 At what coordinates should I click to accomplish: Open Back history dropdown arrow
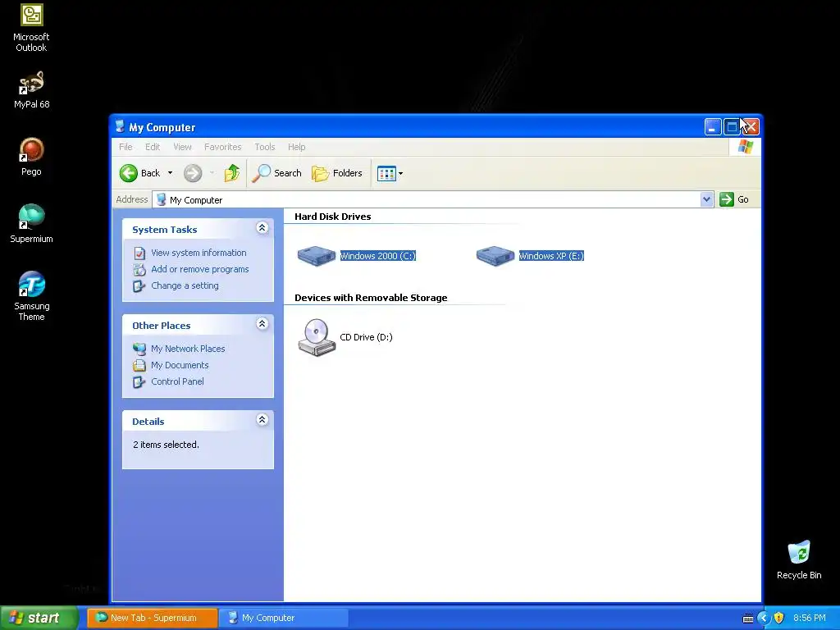[x=170, y=173]
